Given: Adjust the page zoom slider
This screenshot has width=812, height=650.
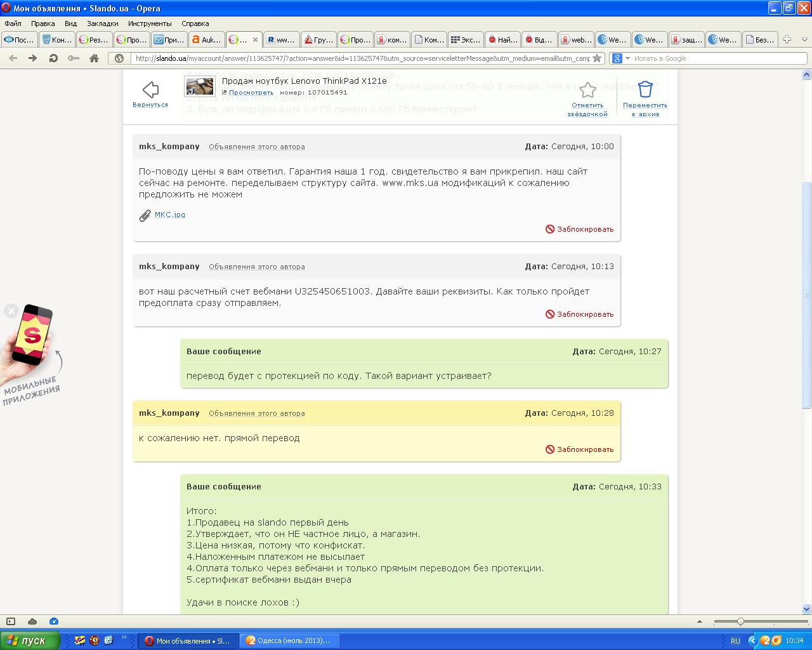Looking at the screenshot, I should 740,621.
